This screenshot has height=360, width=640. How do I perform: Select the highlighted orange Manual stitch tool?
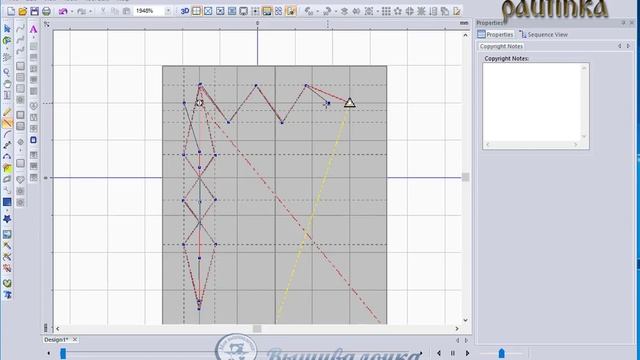(7, 123)
